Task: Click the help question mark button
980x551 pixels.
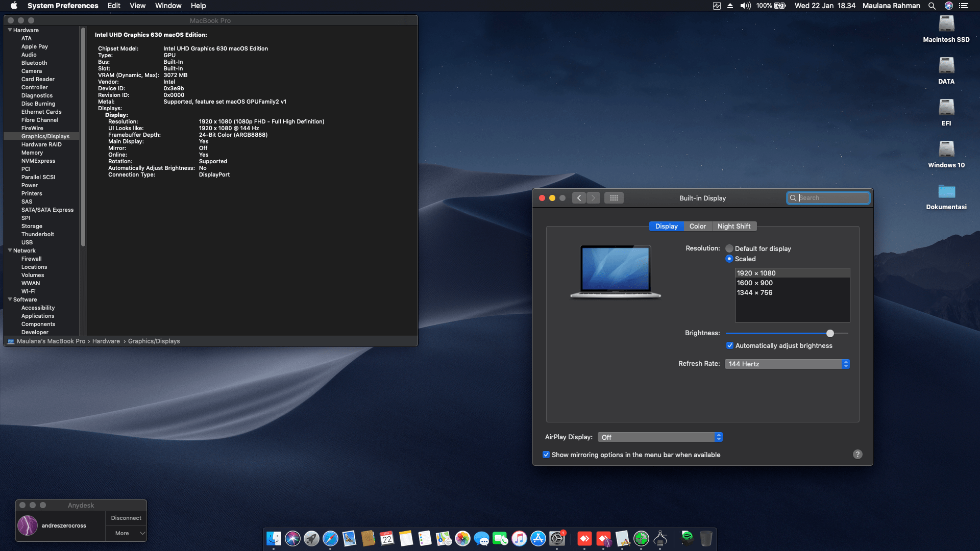Action: [x=857, y=454]
